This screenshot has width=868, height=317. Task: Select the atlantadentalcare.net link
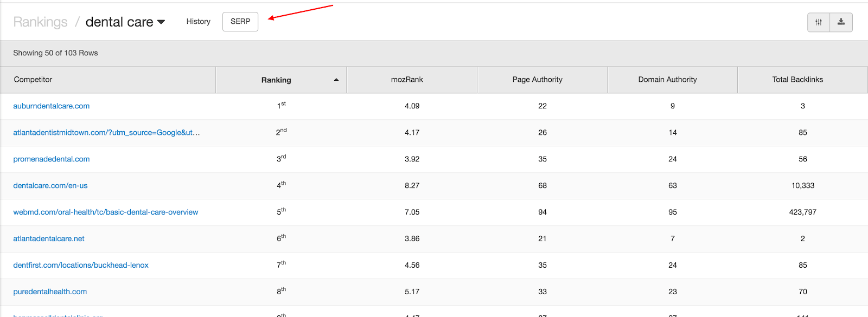(x=49, y=239)
